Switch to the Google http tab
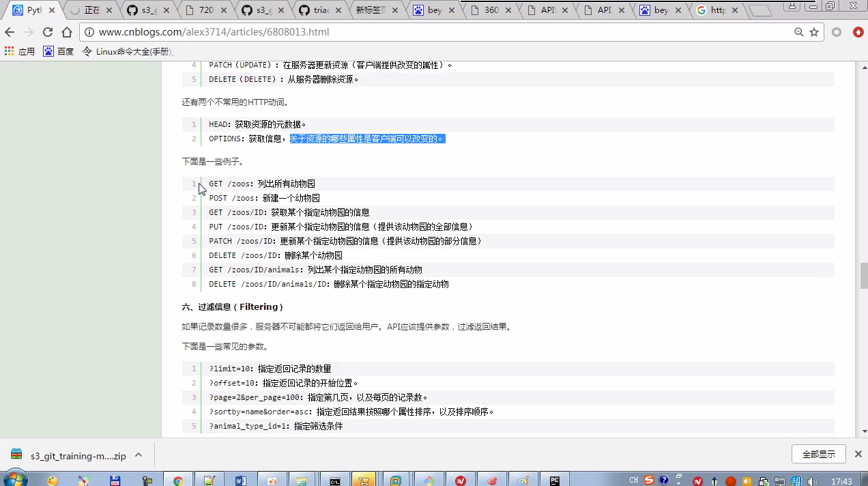Screen dimensions: 868x486 718,10
